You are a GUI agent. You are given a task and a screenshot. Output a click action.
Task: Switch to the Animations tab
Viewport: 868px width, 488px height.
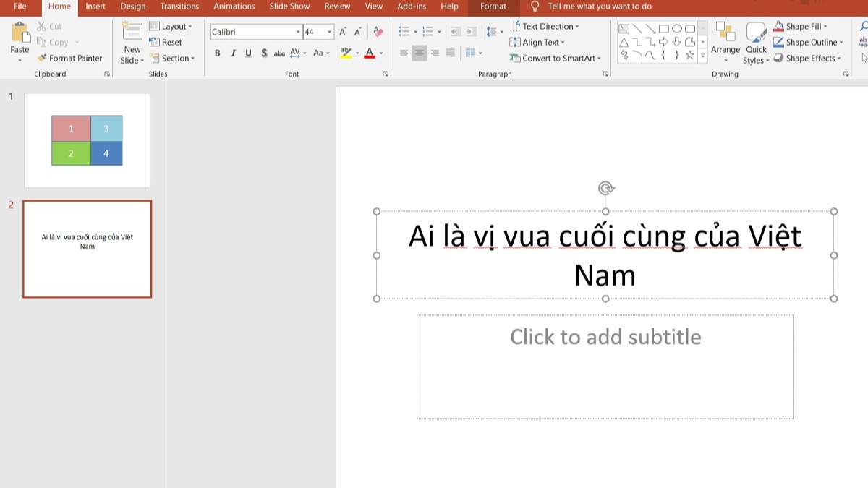[234, 7]
